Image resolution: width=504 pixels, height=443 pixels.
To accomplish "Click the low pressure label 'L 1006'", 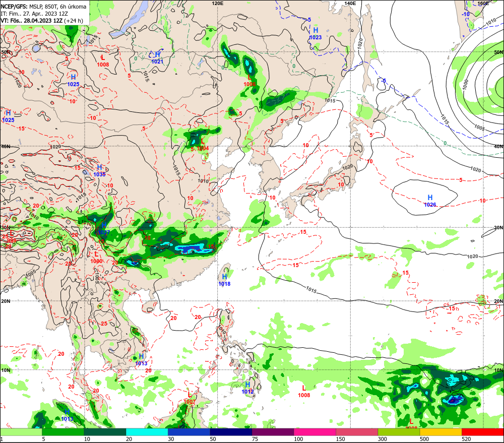I will (x=250, y=81).
